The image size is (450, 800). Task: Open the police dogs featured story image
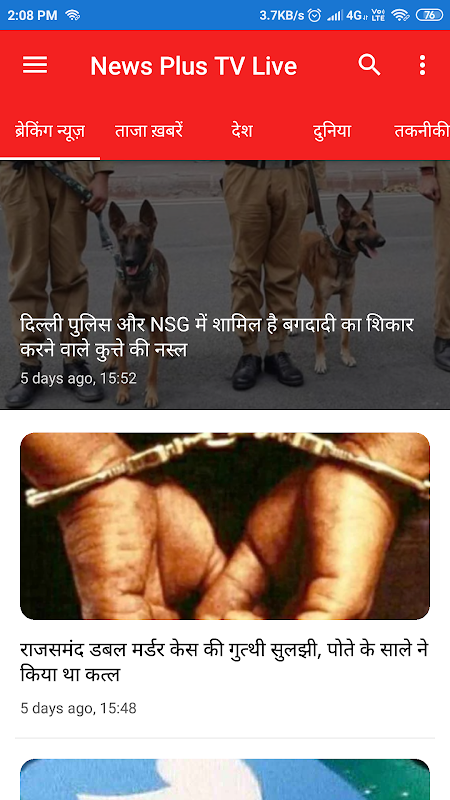point(225,285)
